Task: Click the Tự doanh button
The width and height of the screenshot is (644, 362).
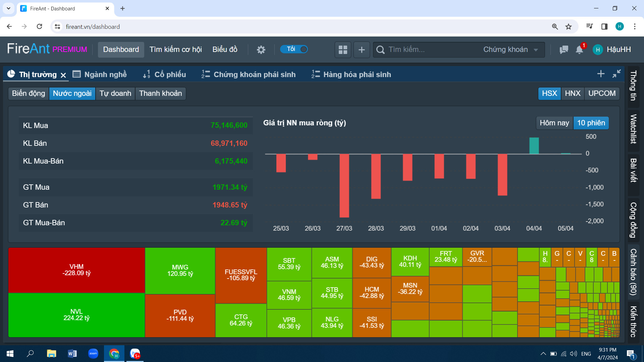Action: pos(115,94)
